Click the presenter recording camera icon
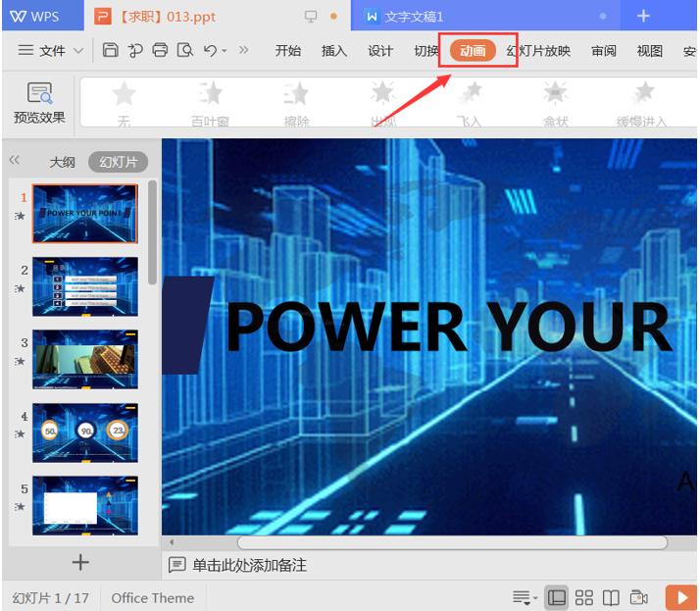The image size is (700, 611). point(639,597)
